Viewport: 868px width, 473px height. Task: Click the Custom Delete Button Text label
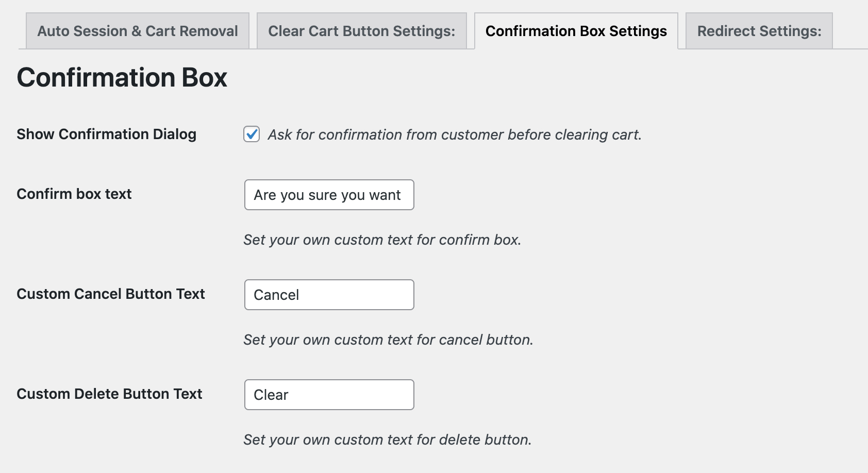coord(109,394)
